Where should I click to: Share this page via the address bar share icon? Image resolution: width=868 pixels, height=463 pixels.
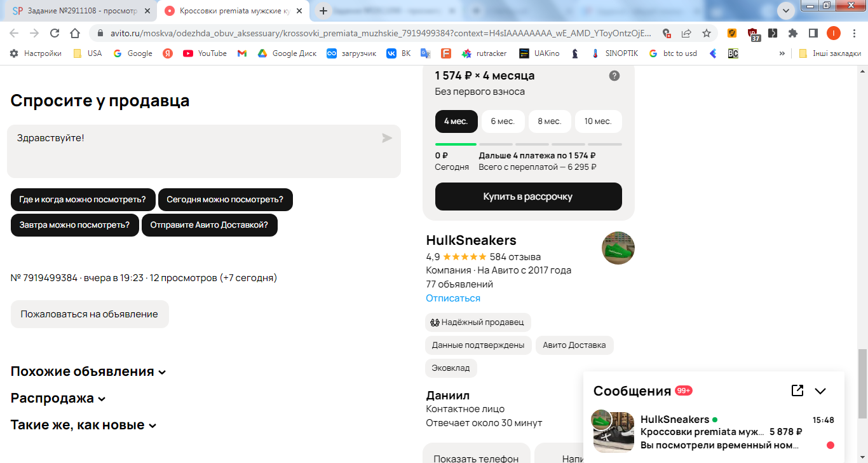coord(686,33)
